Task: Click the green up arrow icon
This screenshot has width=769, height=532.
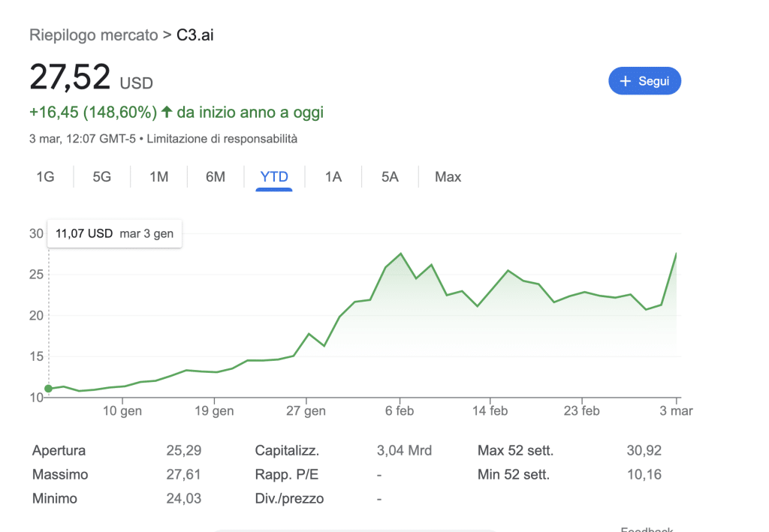Action: [x=167, y=112]
